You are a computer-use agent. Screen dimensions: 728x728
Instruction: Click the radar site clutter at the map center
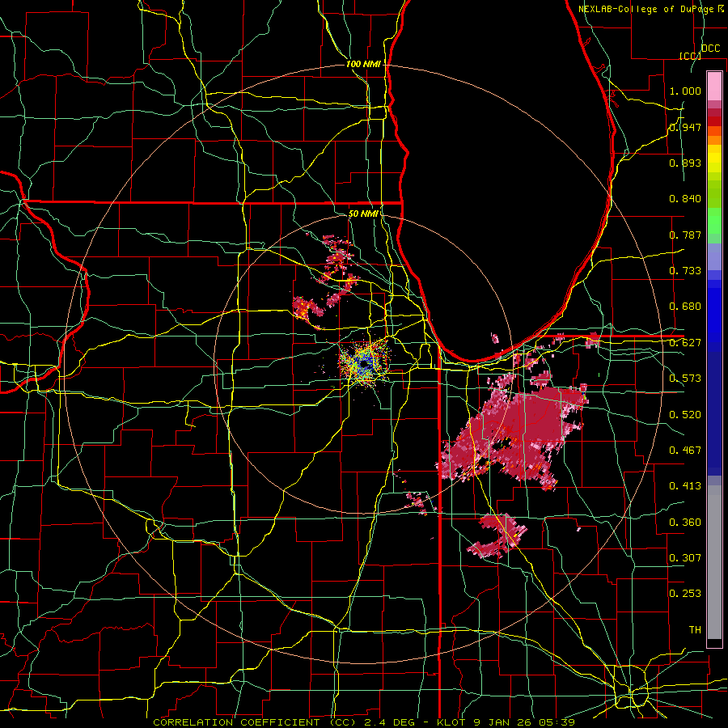click(365, 362)
